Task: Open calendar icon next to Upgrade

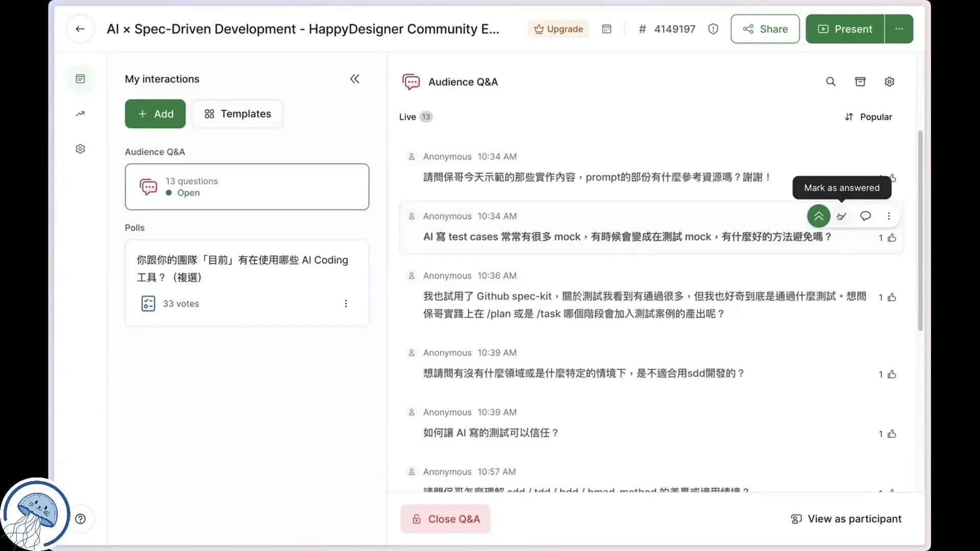Action: [x=606, y=29]
